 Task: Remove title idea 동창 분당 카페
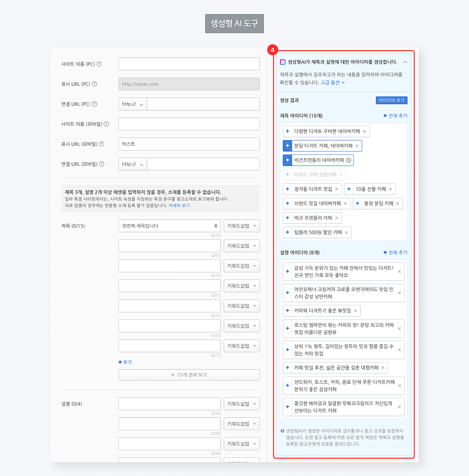[398, 204]
